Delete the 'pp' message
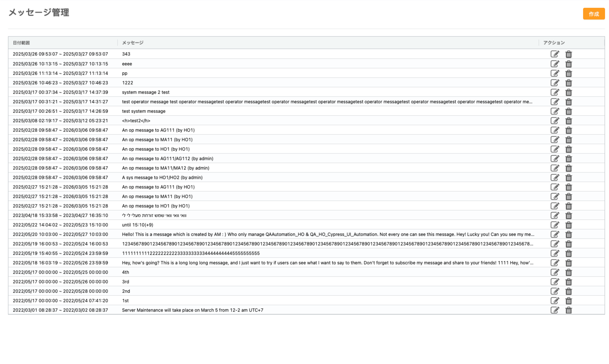 click(x=568, y=73)
